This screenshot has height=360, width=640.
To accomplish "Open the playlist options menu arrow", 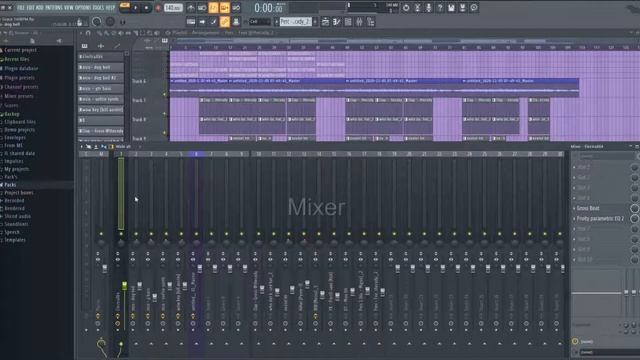I will click(x=82, y=33).
